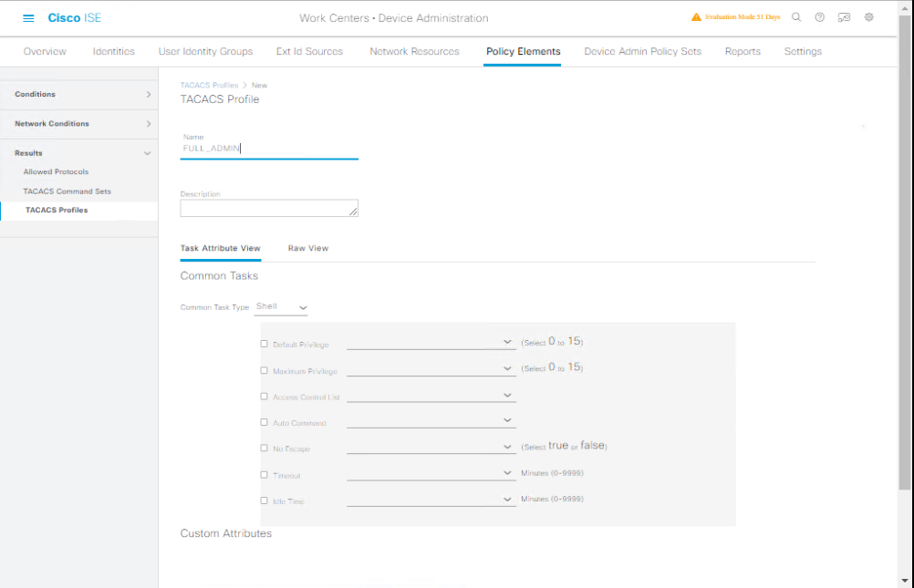Enable the Access Control List checkbox

click(x=264, y=397)
